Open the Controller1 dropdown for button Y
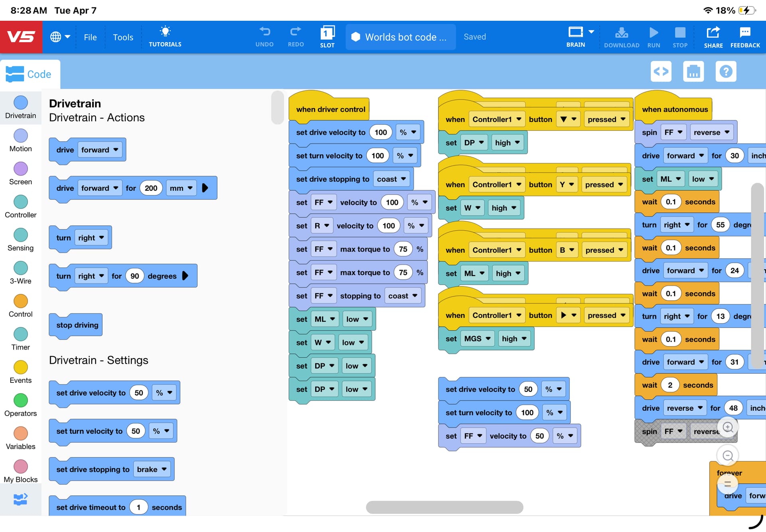This screenshot has width=766, height=532. tap(497, 185)
